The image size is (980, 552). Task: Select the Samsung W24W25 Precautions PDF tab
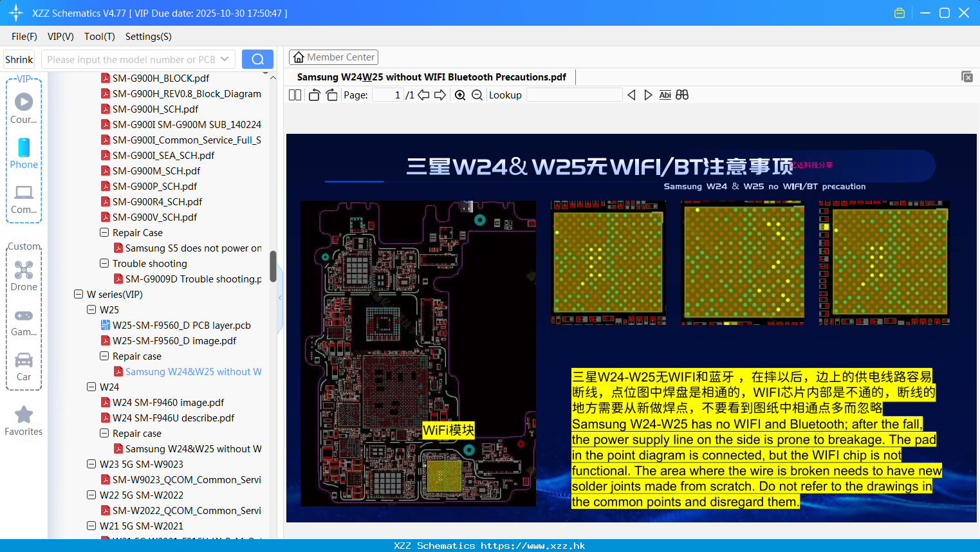tap(432, 77)
